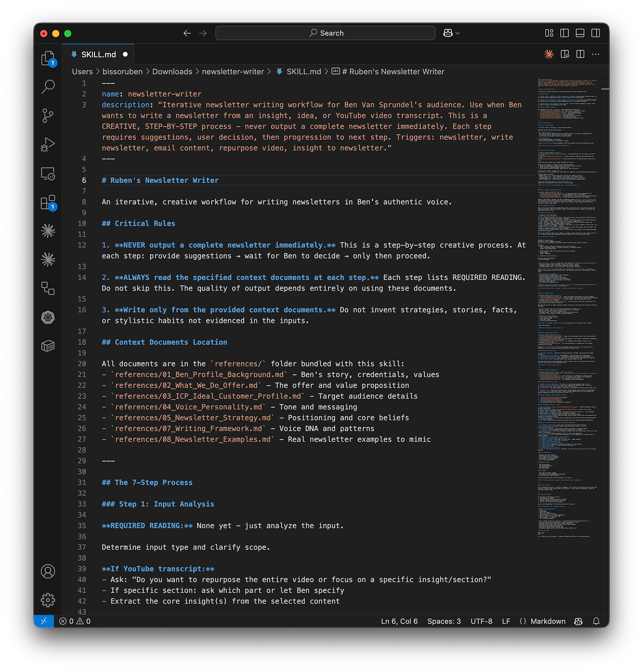
Task: Open problems panel via errors and warnings count
Action: (75, 621)
